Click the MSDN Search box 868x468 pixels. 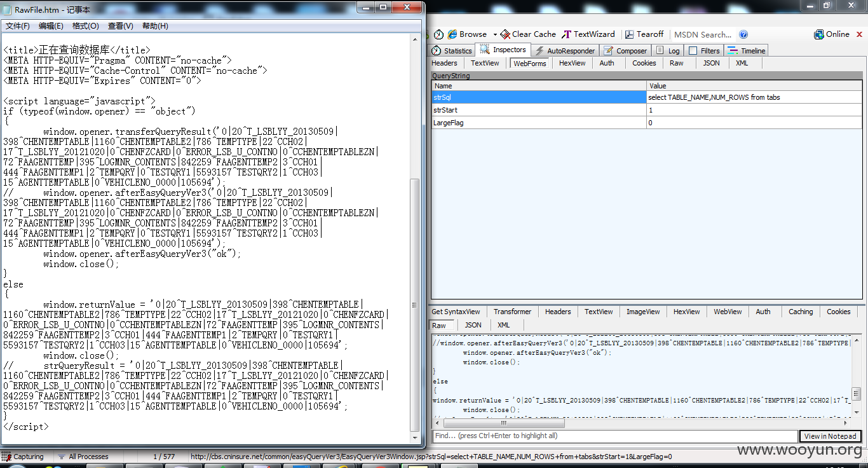(703, 34)
